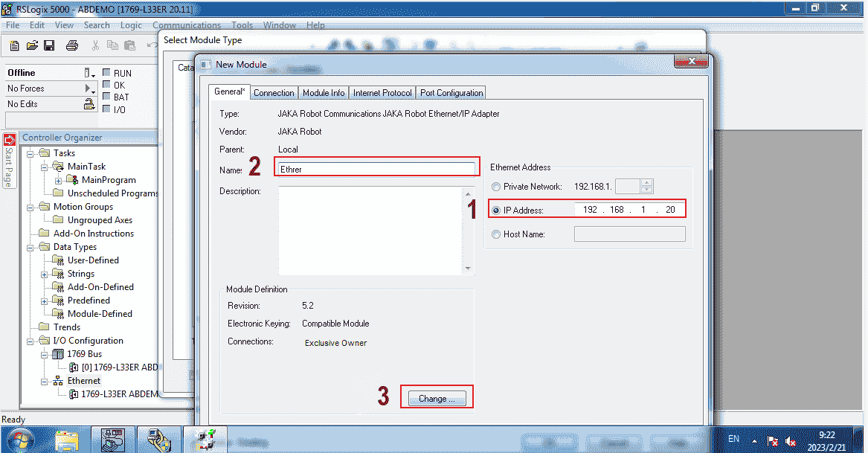
Task: Click the Change... module definition button
Action: click(x=437, y=398)
